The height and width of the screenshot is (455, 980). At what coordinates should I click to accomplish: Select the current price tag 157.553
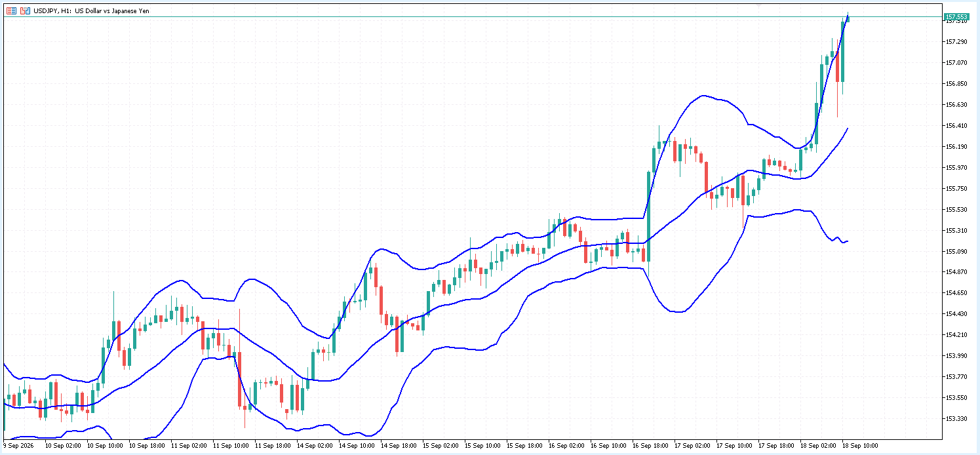pyautogui.click(x=956, y=16)
